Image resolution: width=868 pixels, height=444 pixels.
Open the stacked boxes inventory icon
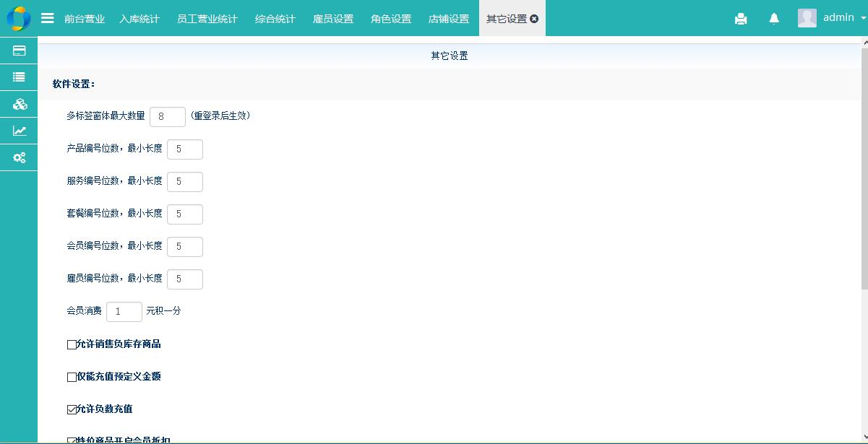(20, 104)
